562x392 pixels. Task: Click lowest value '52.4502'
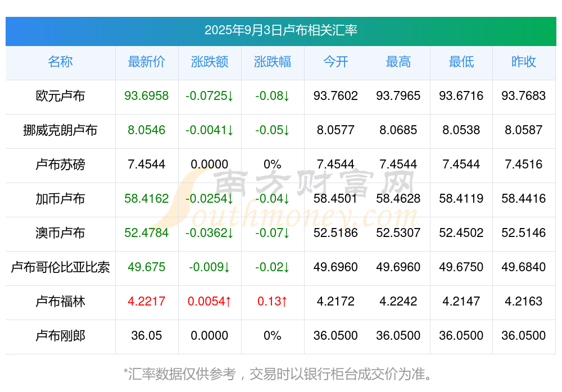click(x=461, y=233)
